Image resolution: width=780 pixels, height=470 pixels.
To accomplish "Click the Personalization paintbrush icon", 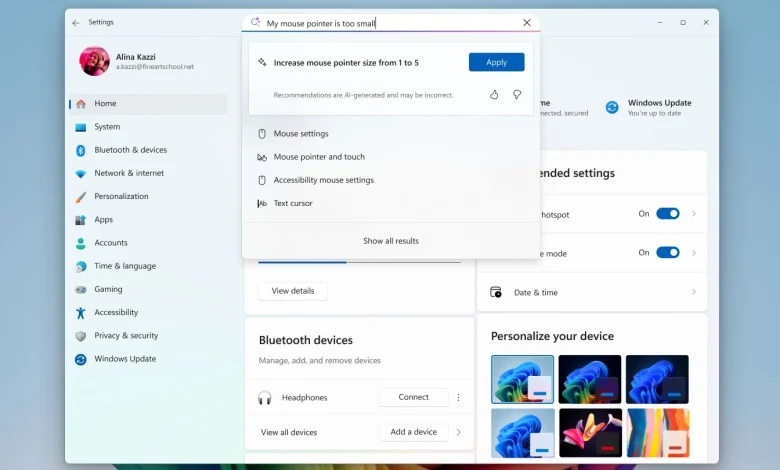I will click(81, 197).
